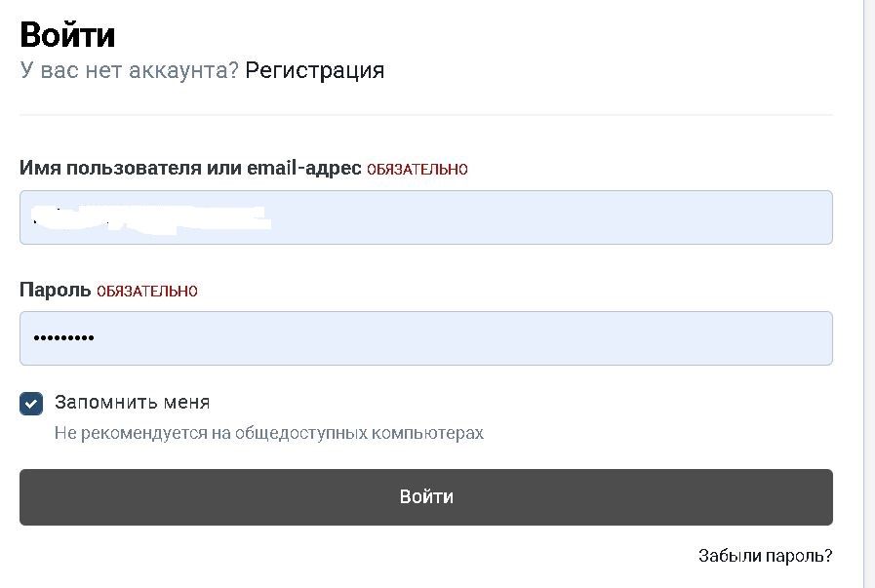Click the У вас нет аккаунта? text

coord(129,70)
